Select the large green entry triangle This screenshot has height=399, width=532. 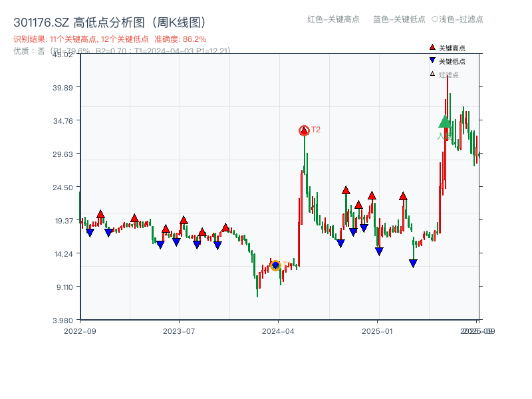(x=445, y=122)
